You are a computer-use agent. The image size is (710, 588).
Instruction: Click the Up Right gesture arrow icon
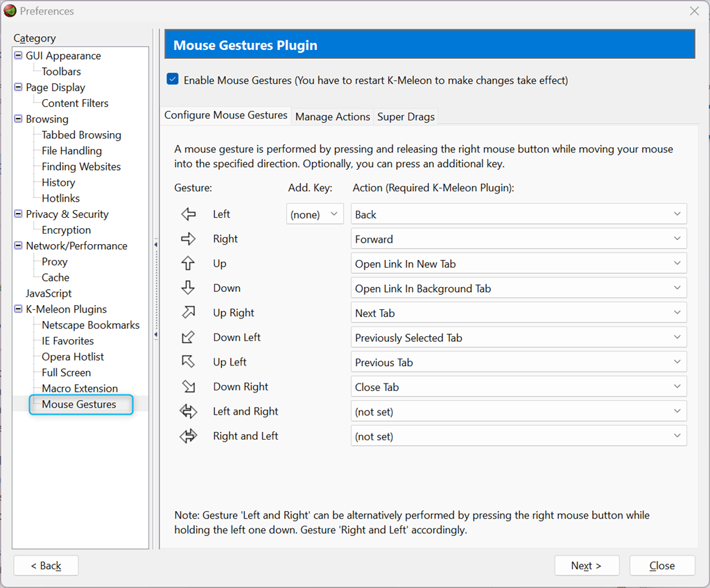point(189,312)
